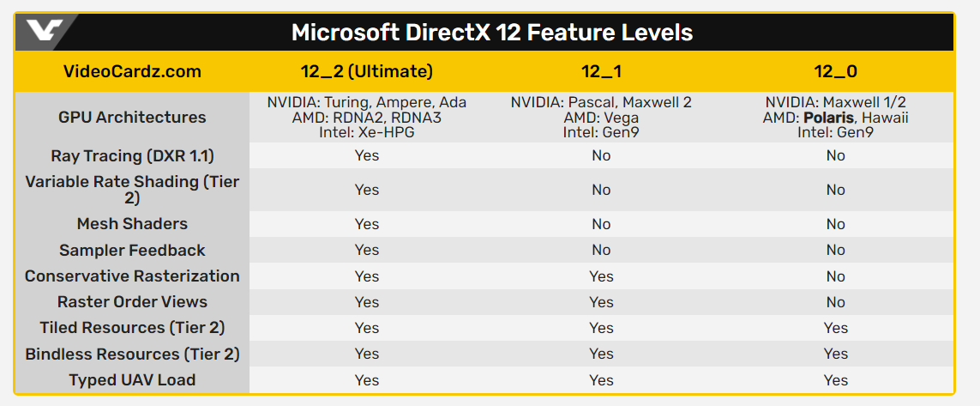Click the Raster Order Views label
This screenshot has height=406, width=980.
coord(132,302)
